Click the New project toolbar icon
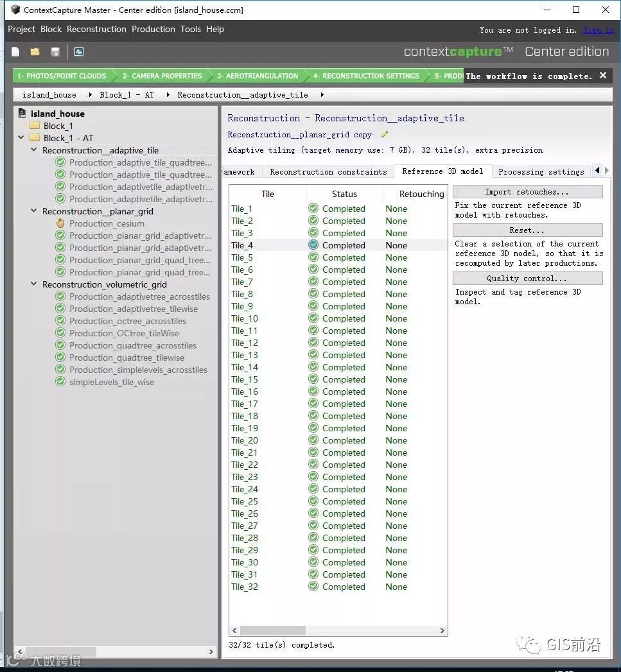621x672 pixels. click(x=15, y=52)
